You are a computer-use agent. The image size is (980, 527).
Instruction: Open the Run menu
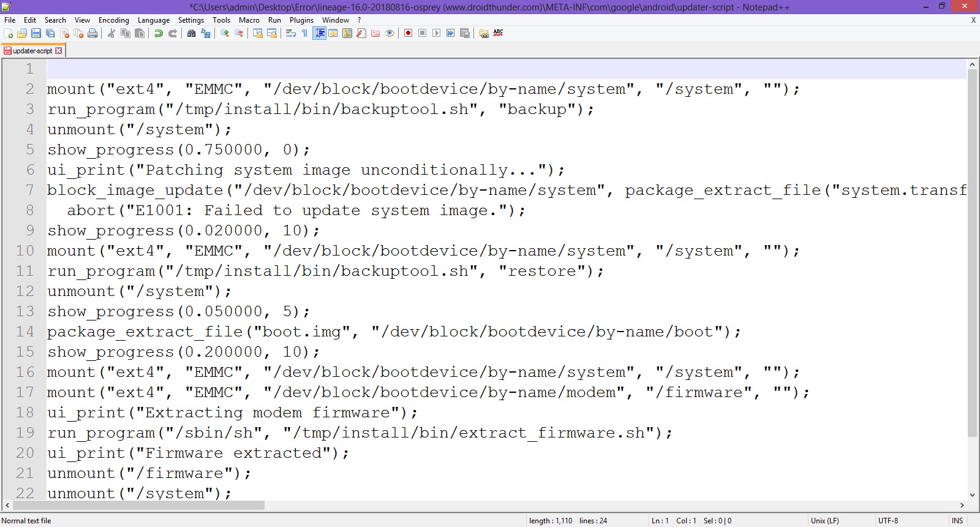(x=275, y=20)
